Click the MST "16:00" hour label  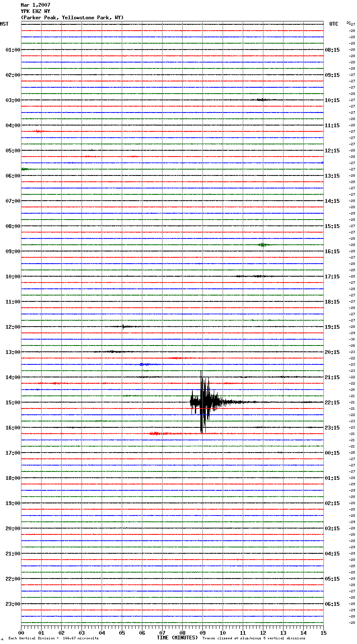[x=13, y=428]
